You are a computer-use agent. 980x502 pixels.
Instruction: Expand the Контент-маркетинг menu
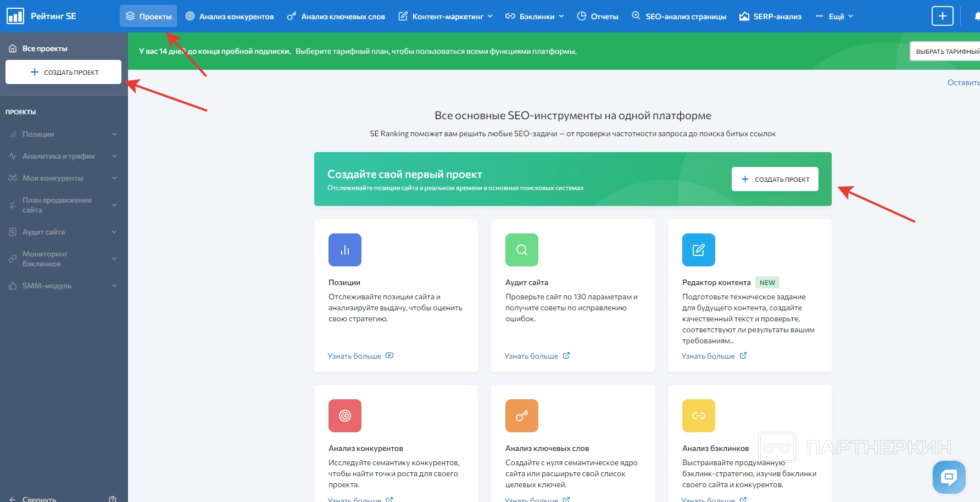446,16
